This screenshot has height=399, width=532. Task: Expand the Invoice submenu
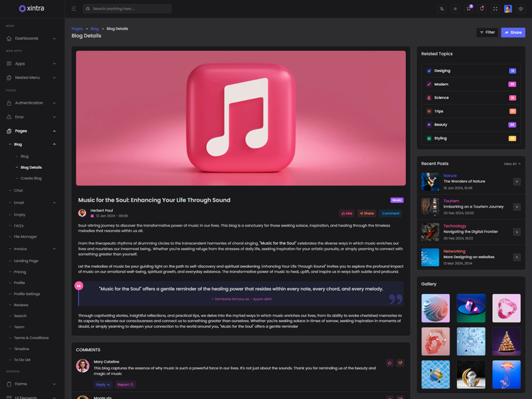(x=32, y=249)
